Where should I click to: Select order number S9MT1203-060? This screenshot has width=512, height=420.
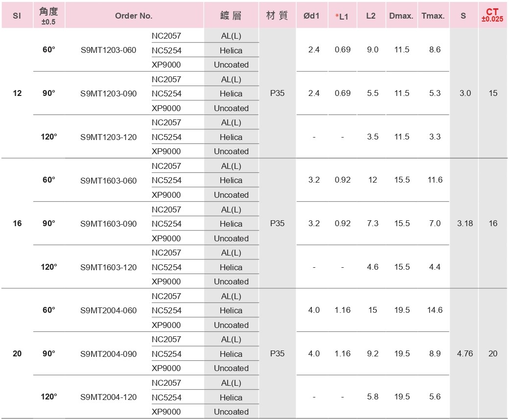(x=108, y=50)
